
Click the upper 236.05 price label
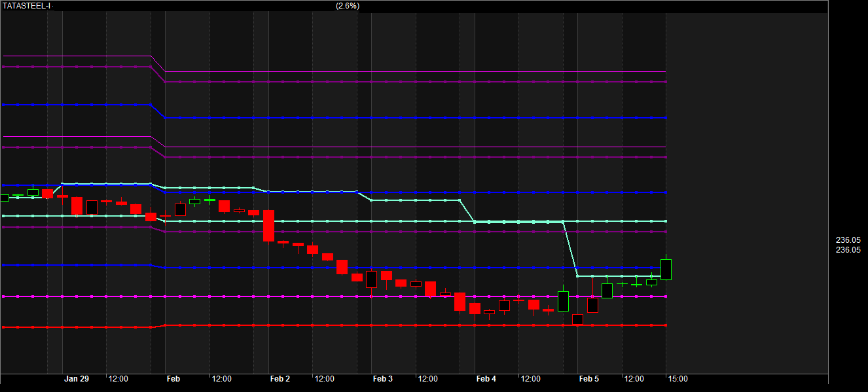pos(848,240)
